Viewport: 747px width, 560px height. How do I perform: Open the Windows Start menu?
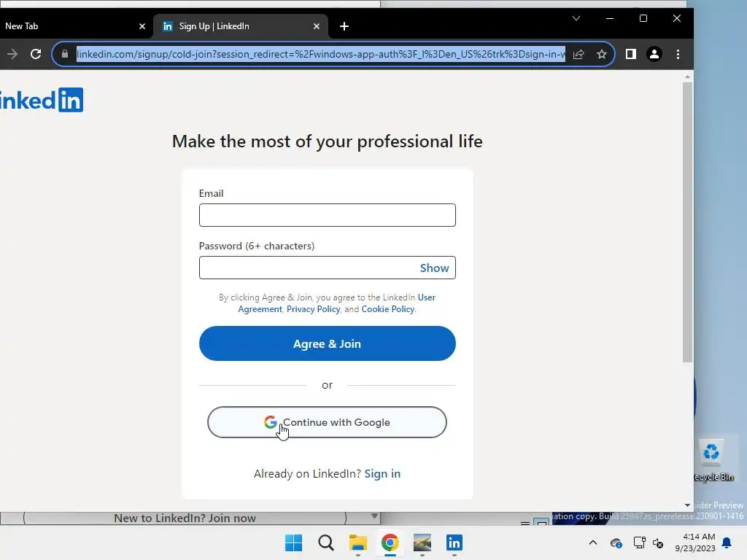(293, 542)
